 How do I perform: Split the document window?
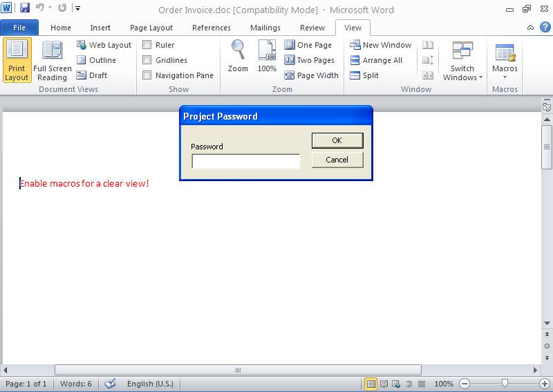pos(364,75)
